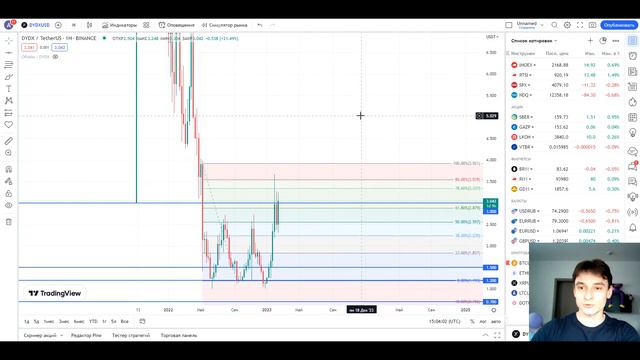Select the brush drawing tool

point(9,77)
